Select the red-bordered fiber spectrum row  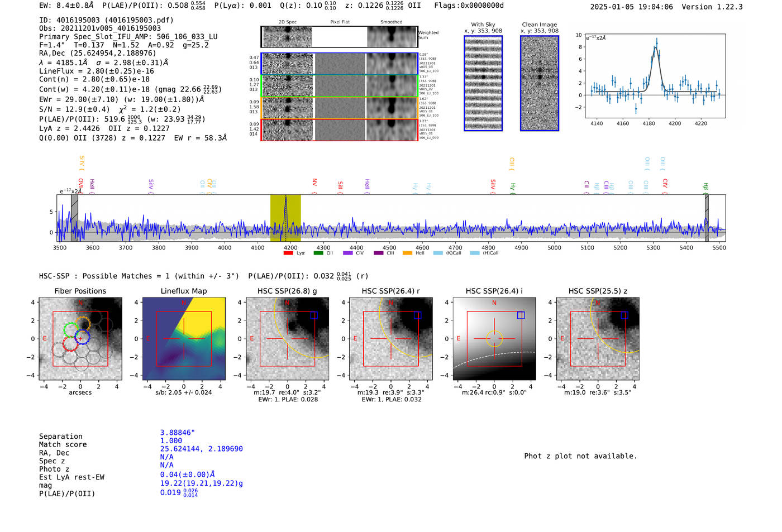(x=339, y=130)
